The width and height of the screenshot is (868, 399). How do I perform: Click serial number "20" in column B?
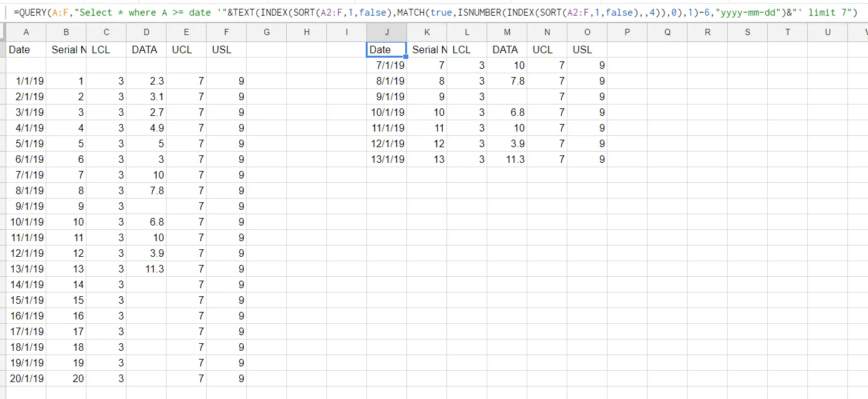pos(66,378)
